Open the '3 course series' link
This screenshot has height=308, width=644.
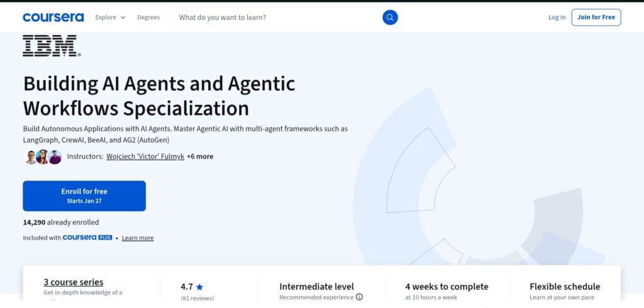click(74, 282)
